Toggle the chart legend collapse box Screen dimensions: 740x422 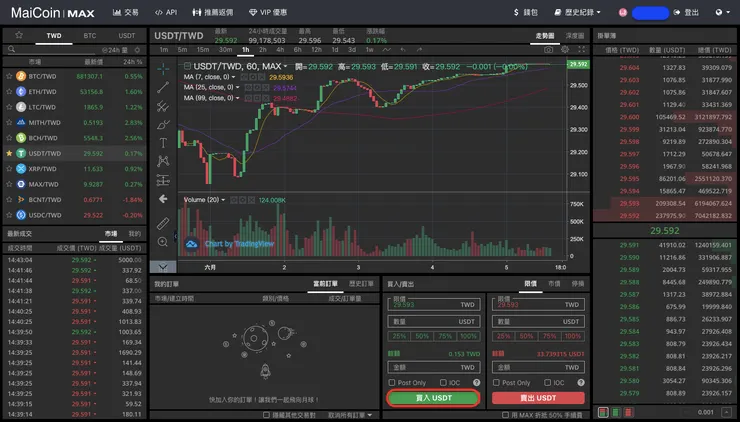[x=187, y=66]
